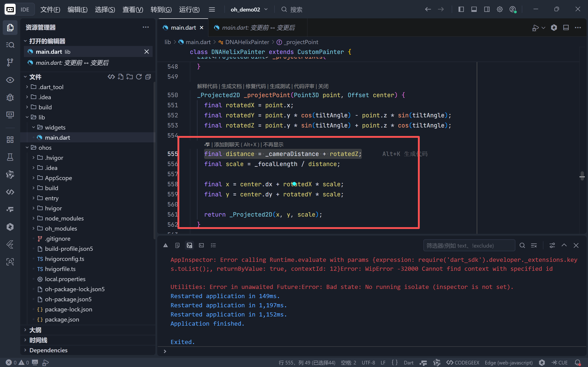The width and height of the screenshot is (588, 367).
Task: Click the 解释代码 code lens link
Action: (x=207, y=86)
